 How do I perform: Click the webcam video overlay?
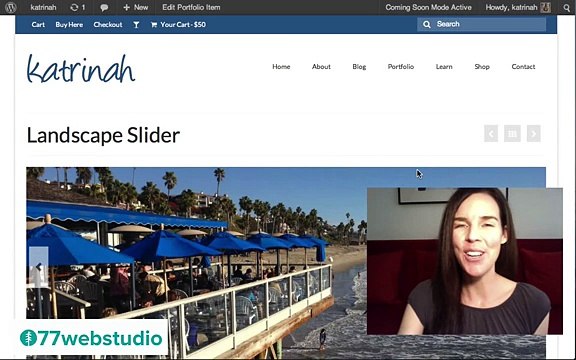[x=465, y=261]
